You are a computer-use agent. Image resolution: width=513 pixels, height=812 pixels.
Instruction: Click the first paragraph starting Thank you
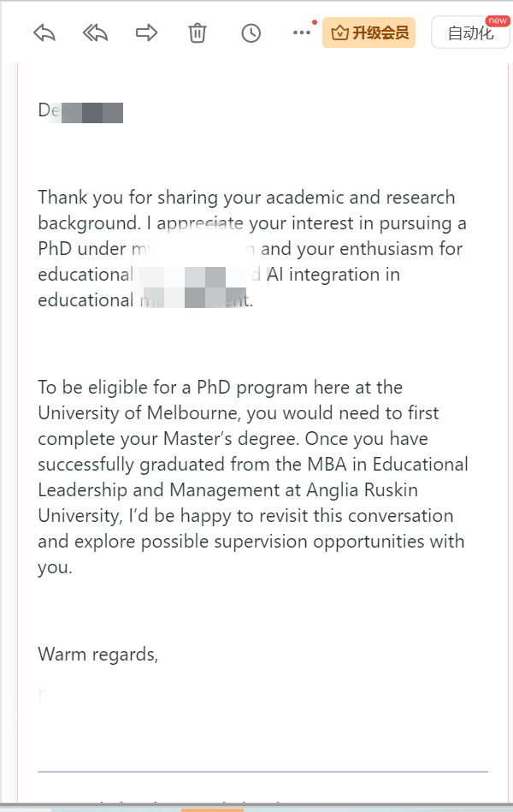point(252,249)
